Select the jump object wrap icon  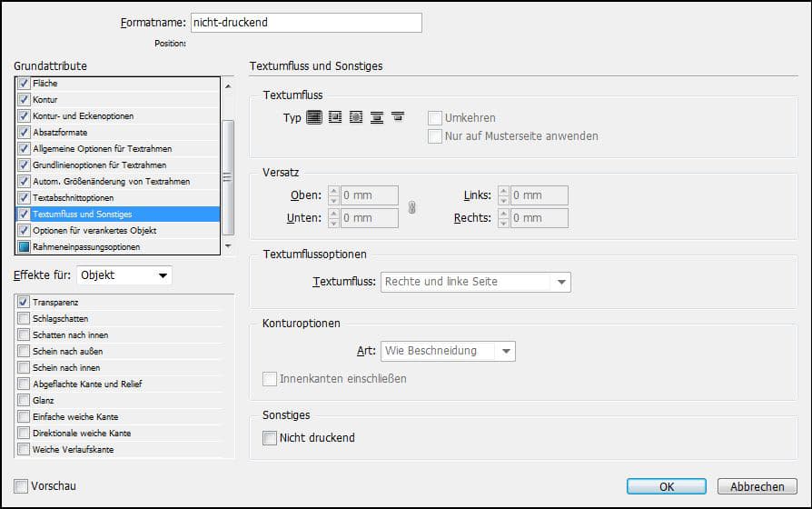376,118
